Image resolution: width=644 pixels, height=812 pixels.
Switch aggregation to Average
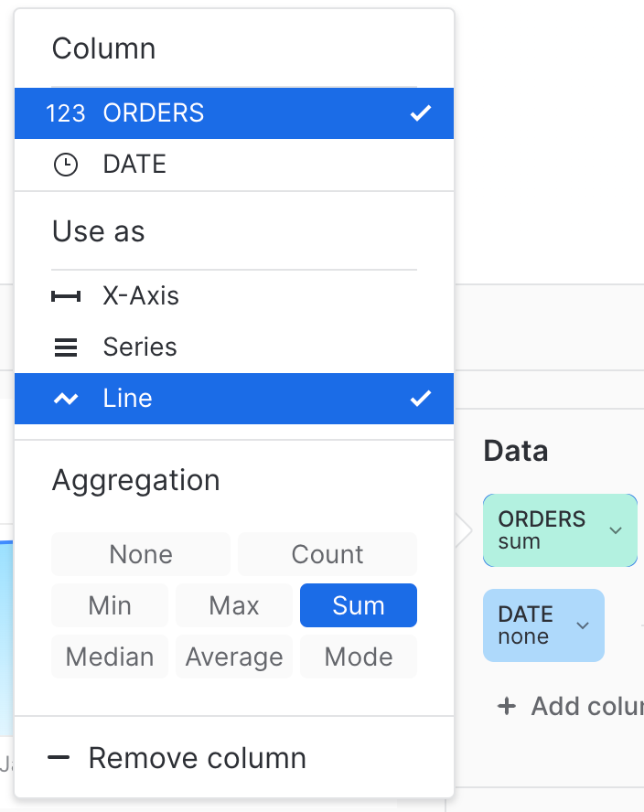(234, 657)
